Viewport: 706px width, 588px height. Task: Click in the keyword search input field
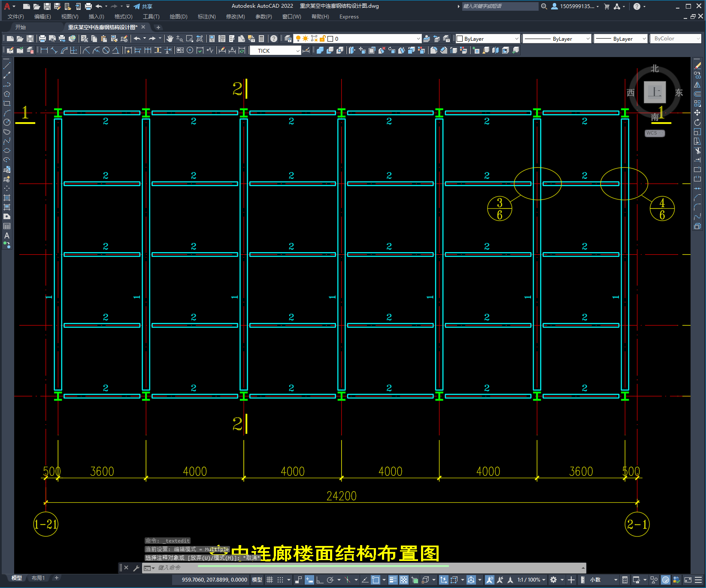[x=500, y=6]
